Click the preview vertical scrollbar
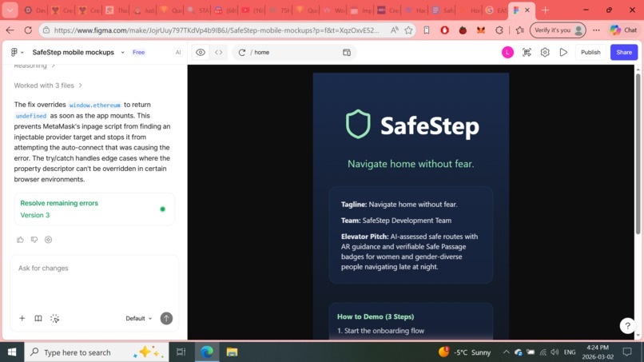 coord(638,154)
